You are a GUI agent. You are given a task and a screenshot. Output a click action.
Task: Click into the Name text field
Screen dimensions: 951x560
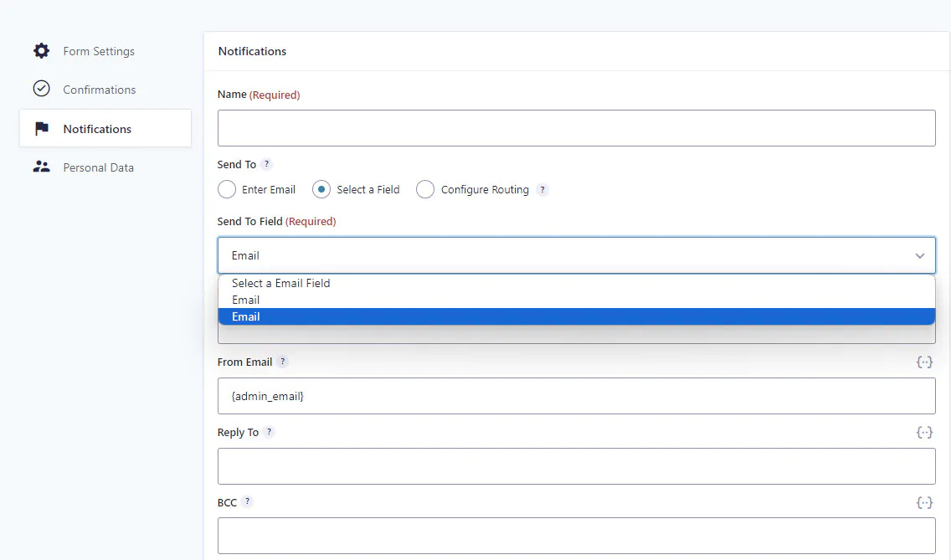576,128
